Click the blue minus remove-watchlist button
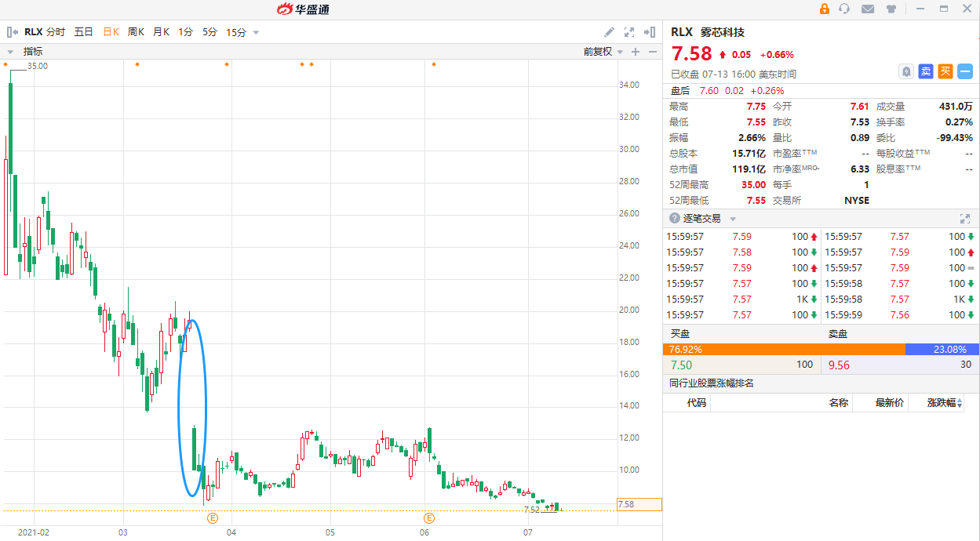This screenshot has height=541, width=980. [x=965, y=71]
